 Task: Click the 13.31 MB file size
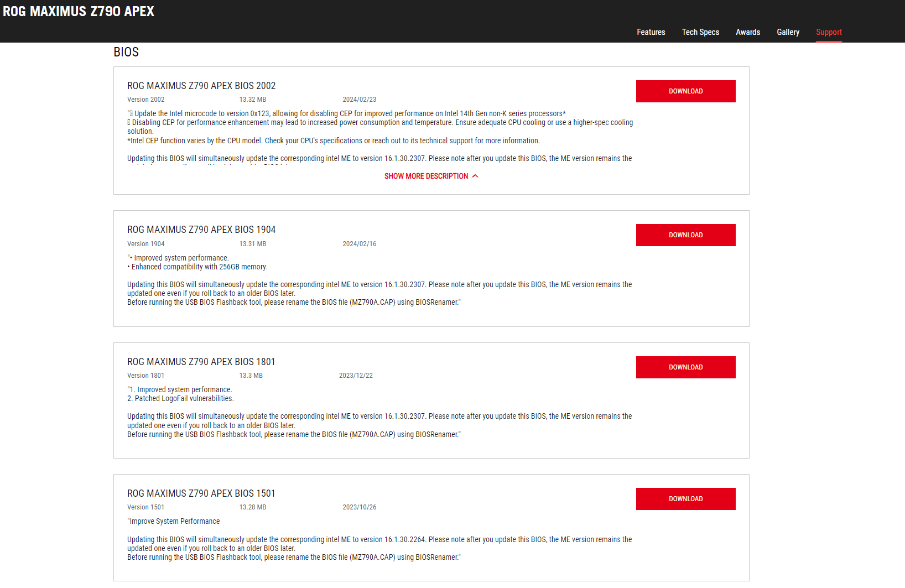[253, 244]
